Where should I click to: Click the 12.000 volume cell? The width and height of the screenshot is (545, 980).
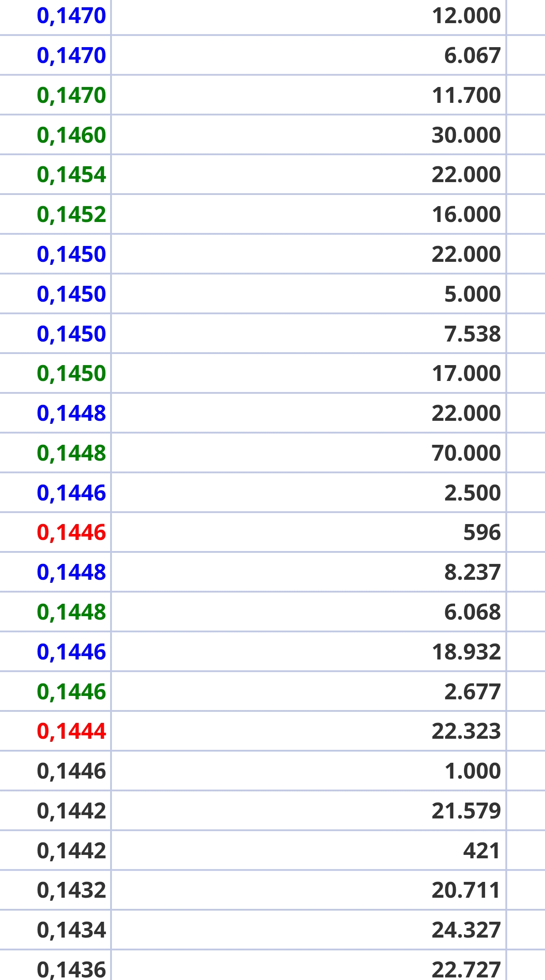(x=466, y=16)
